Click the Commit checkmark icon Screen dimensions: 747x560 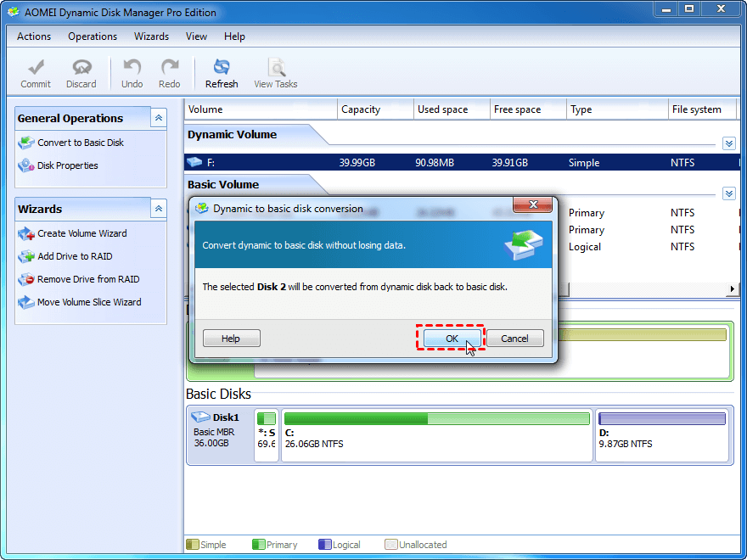click(36, 67)
